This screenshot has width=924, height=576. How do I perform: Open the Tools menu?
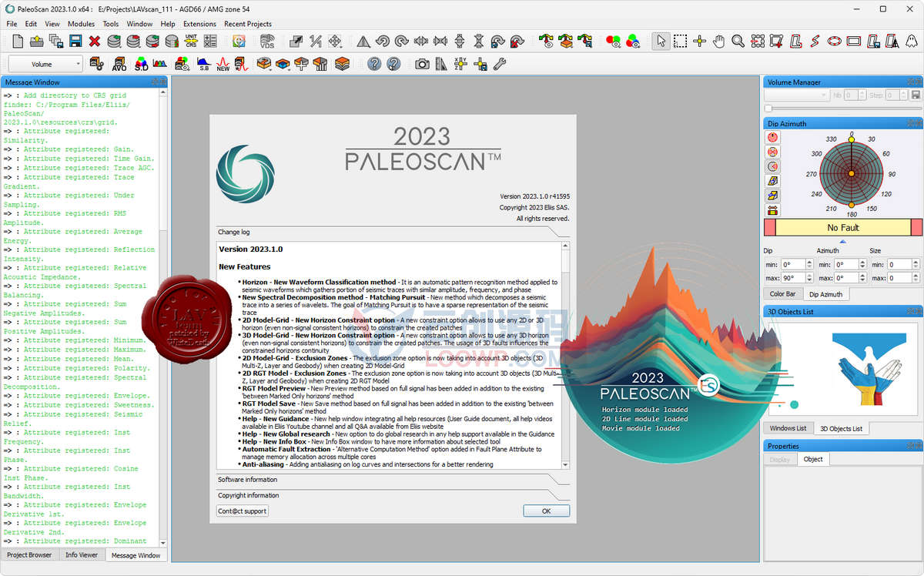click(x=111, y=24)
